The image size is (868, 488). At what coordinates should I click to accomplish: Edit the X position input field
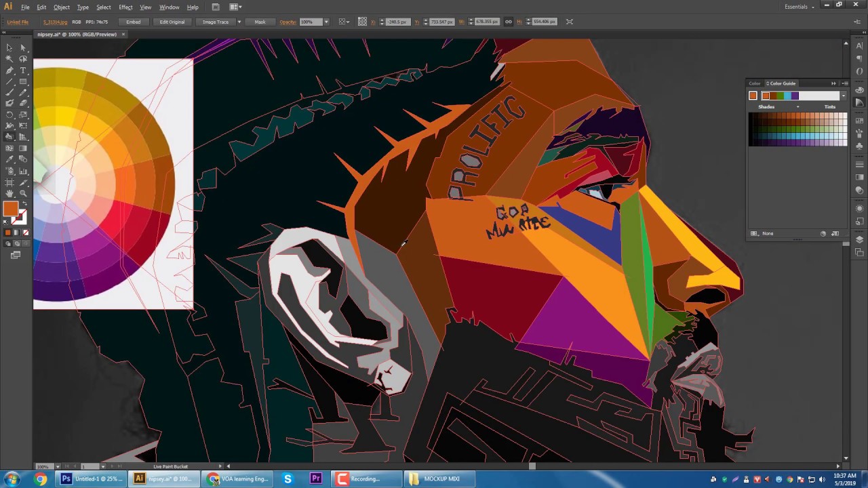pyautogui.click(x=398, y=22)
